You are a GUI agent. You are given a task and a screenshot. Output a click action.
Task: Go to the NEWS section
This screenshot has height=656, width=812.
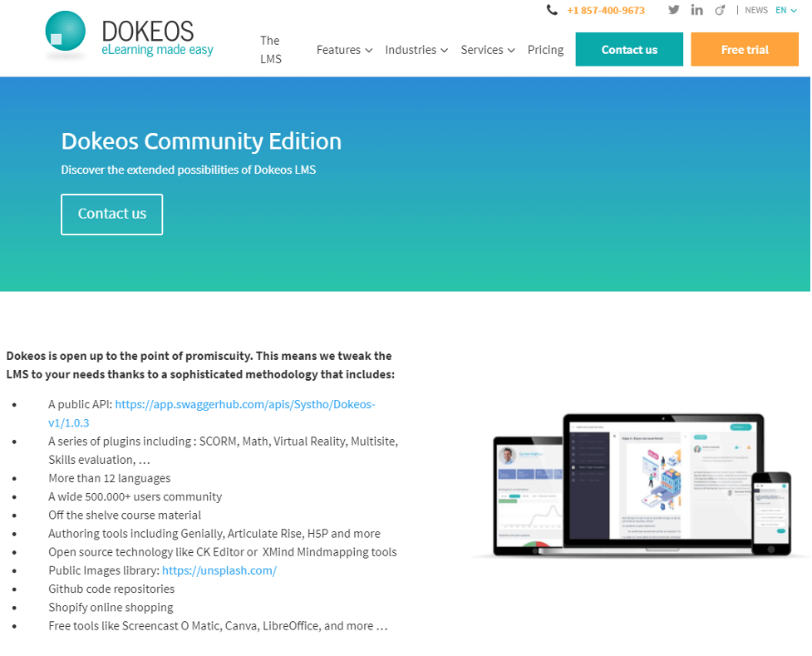point(755,10)
